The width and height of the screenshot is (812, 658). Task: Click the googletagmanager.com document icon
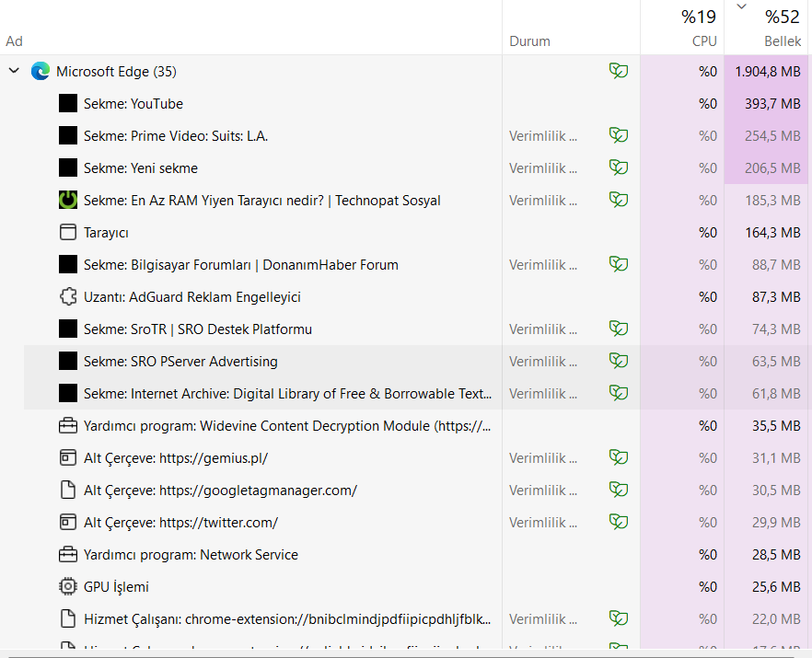pyautogui.click(x=67, y=491)
